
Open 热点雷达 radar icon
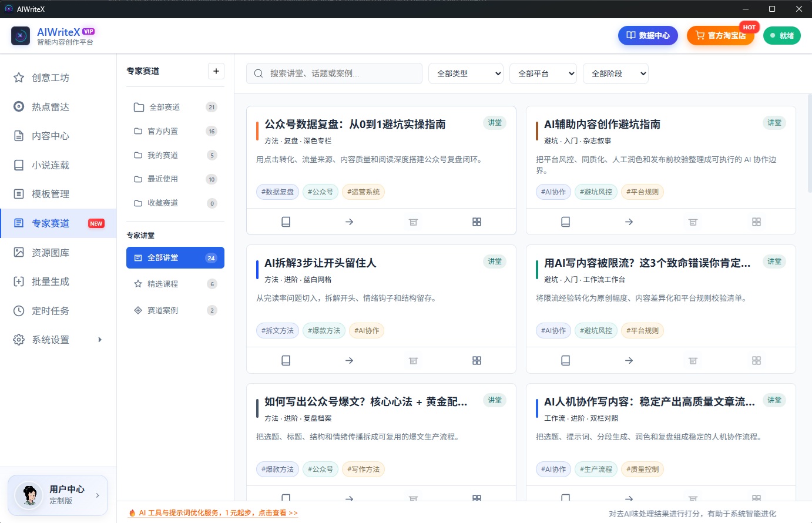(19, 106)
